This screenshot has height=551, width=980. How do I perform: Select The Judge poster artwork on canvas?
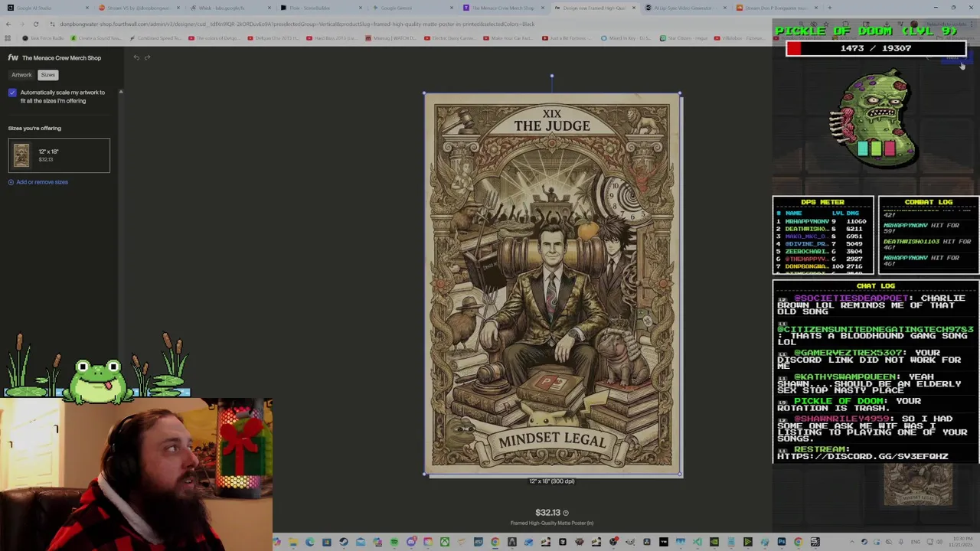coord(552,284)
